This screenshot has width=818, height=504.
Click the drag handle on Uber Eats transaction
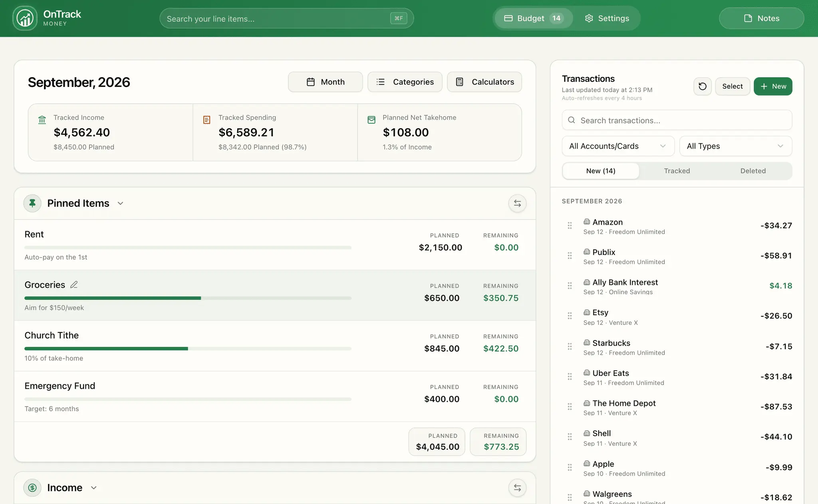click(570, 376)
